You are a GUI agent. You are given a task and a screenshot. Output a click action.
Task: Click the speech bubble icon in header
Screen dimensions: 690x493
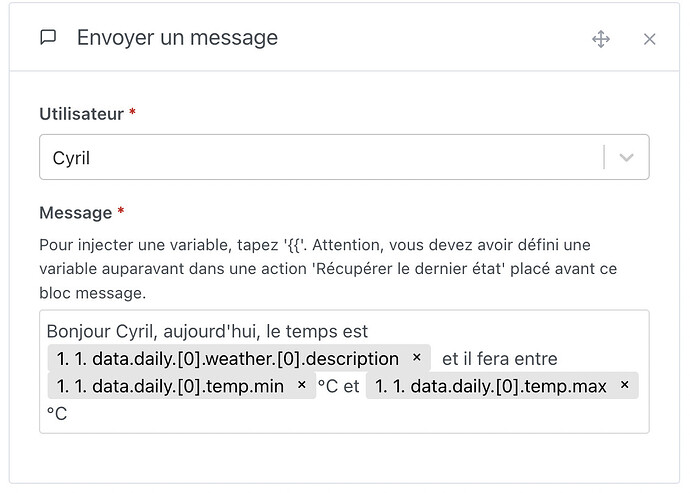coord(48,38)
